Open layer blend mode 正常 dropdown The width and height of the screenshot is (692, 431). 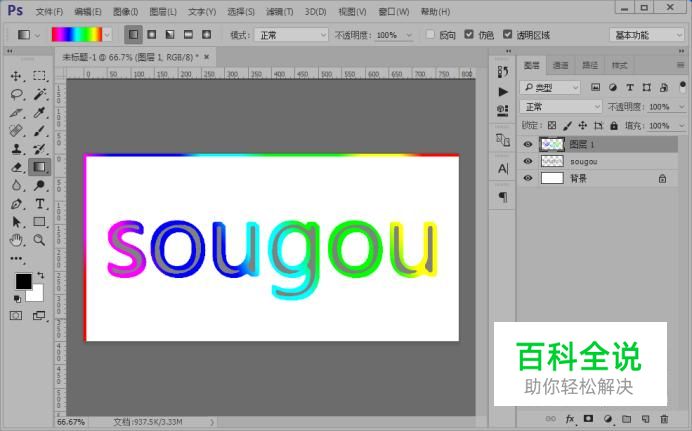pos(560,106)
